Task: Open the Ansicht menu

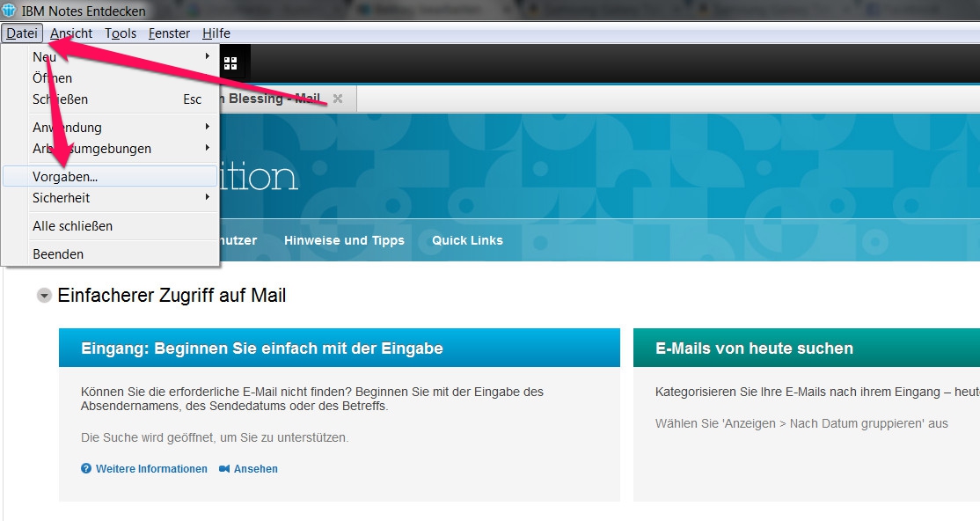Action: point(71,33)
